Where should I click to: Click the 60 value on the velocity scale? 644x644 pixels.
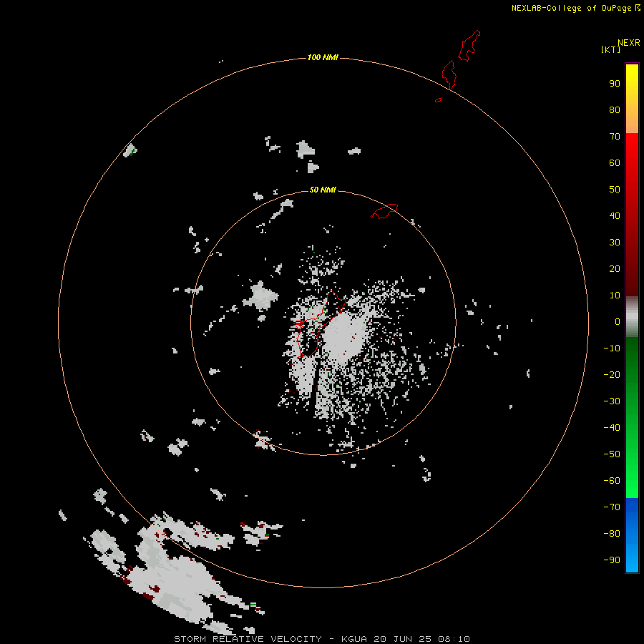(615, 163)
